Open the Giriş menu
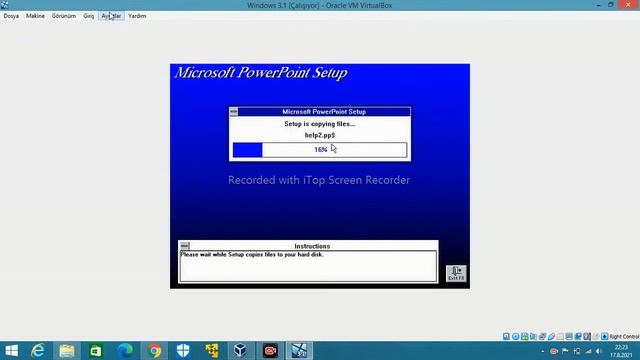This screenshot has height=360, width=640. point(89,16)
